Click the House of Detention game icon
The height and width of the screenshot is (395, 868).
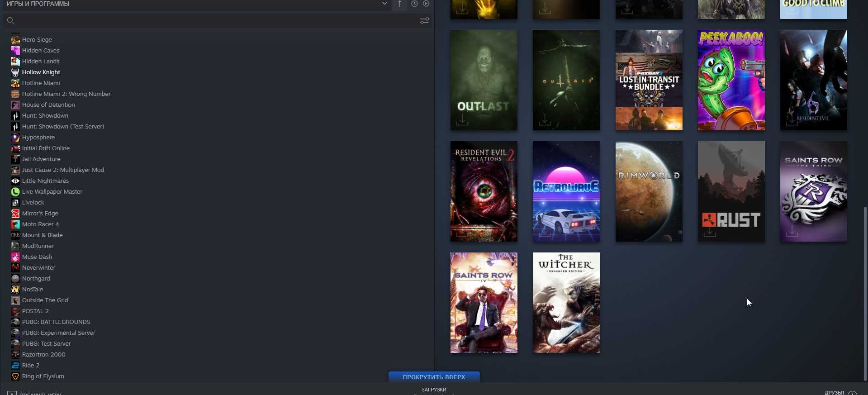click(x=15, y=105)
